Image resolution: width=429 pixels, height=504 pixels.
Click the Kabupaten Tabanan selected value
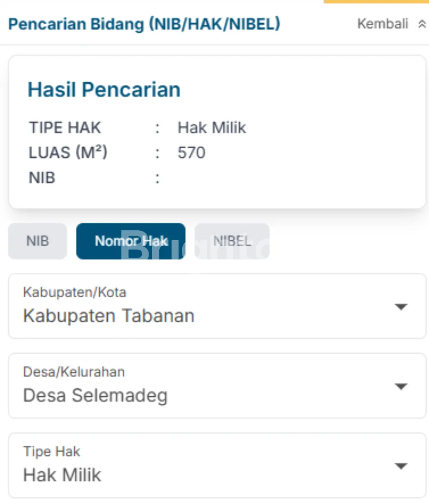click(109, 316)
